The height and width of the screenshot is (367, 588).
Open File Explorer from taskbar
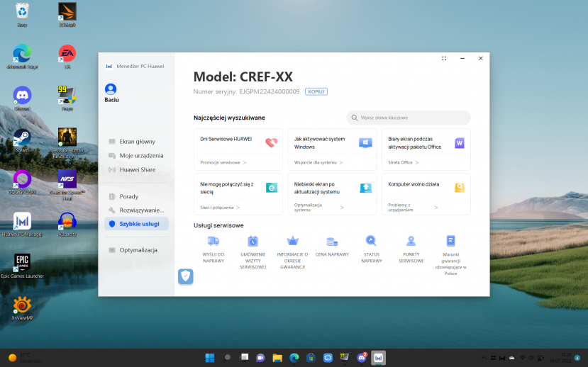coord(277,358)
